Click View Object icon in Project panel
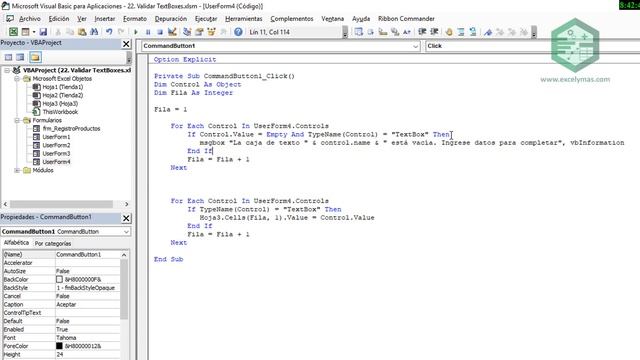This screenshot has width=640, height=360. pyautogui.click(x=20, y=57)
